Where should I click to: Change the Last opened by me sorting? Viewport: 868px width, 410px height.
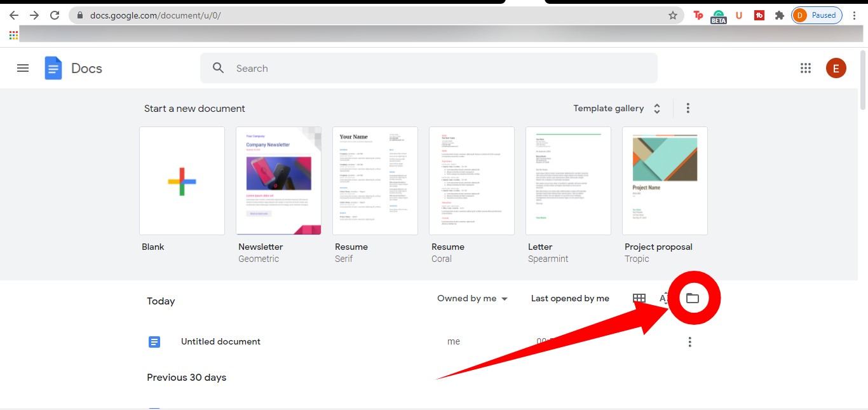569,298
